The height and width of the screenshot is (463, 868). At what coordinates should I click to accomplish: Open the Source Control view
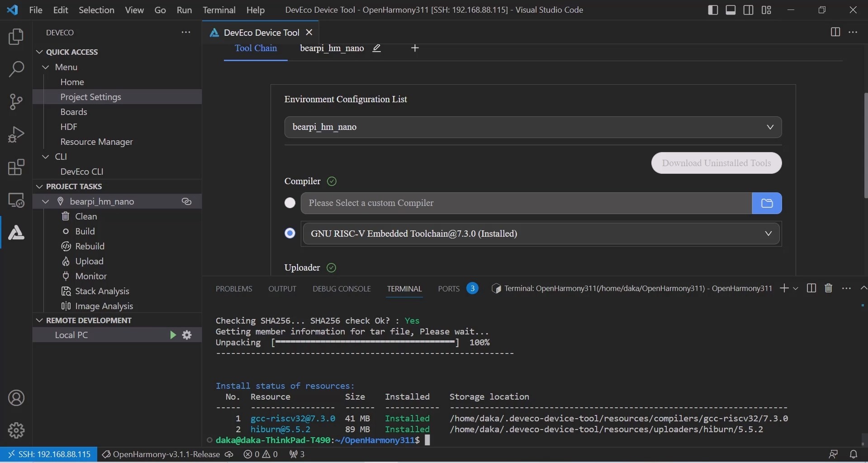point(16,101)
